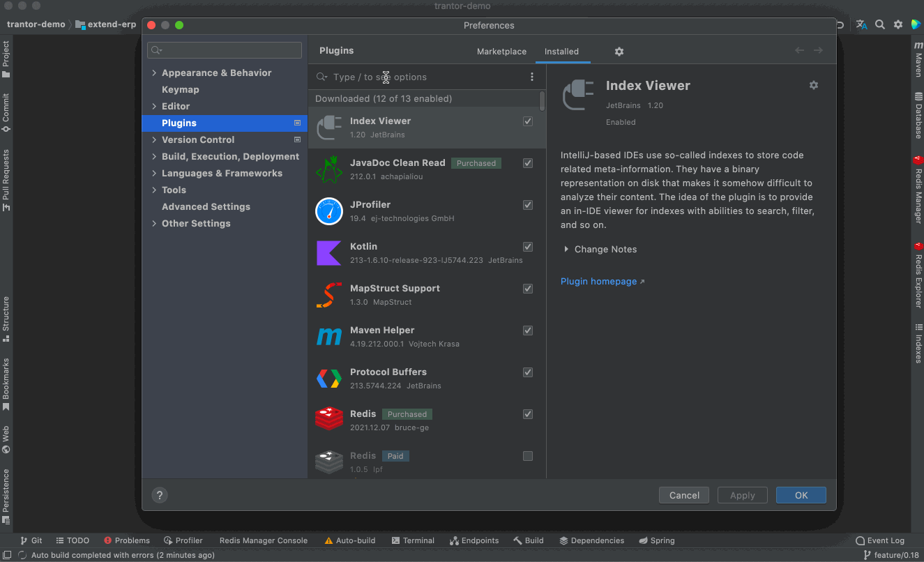This screenshot has height=562, width=924.
Task: Click the JProfiler gauge icon
Action: point(329,211)
